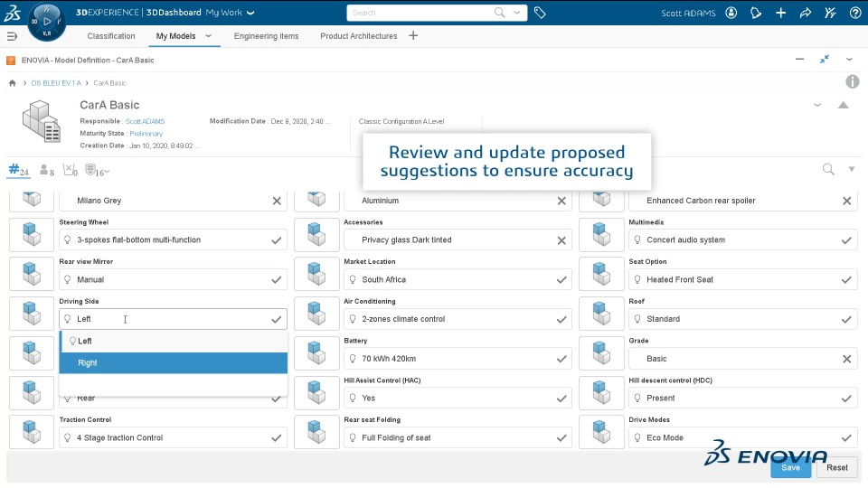The width and height of the screenshot is (868, 488).
Task: Open the collaboration tools icon
Action: pos(830,13)
